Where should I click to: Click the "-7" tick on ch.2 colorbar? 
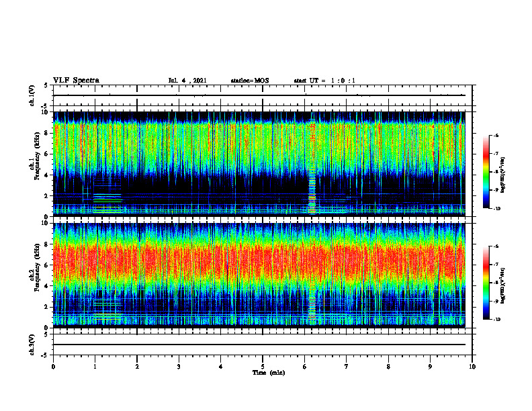coord(496,265)
